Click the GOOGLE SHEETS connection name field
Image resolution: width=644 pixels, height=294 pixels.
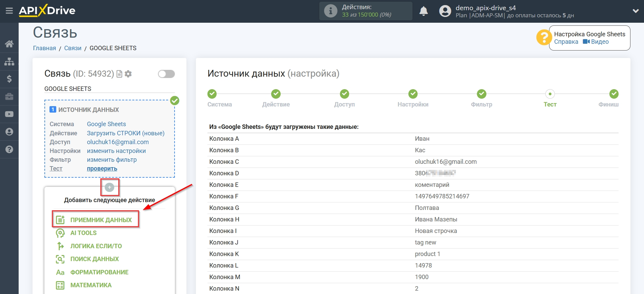pyautogui.click(x=109, y=89)
